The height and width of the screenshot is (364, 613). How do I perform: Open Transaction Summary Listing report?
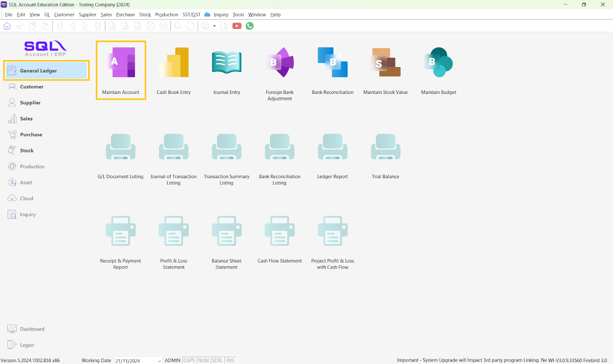click(226, 159)
